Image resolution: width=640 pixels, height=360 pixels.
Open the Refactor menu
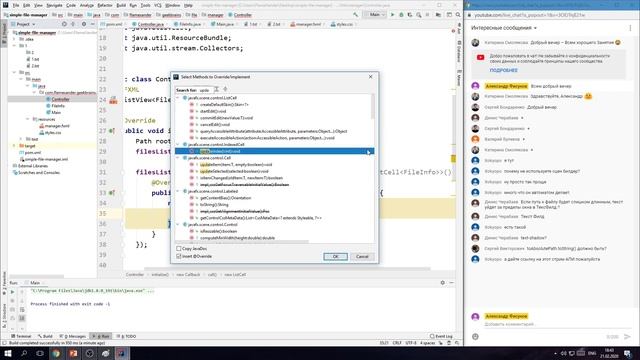pyautogui.click(x=104, y=5)
